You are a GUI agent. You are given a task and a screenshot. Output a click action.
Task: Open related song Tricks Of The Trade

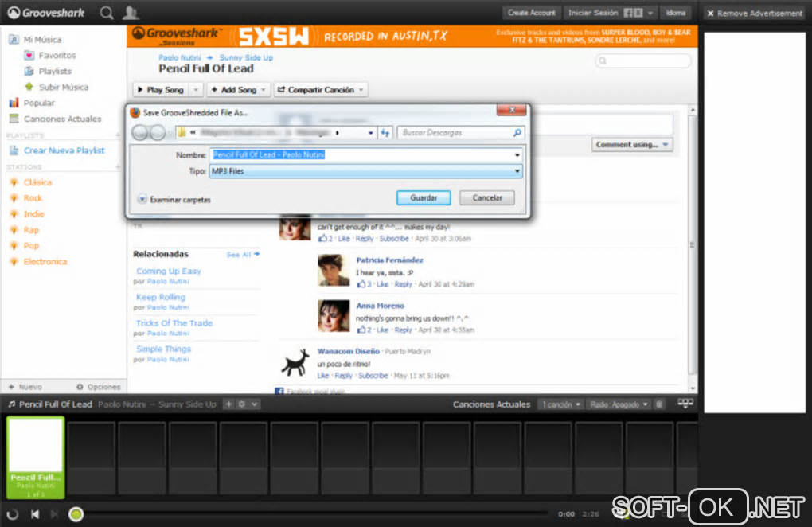pyautogui.click(x=174, y=322)
